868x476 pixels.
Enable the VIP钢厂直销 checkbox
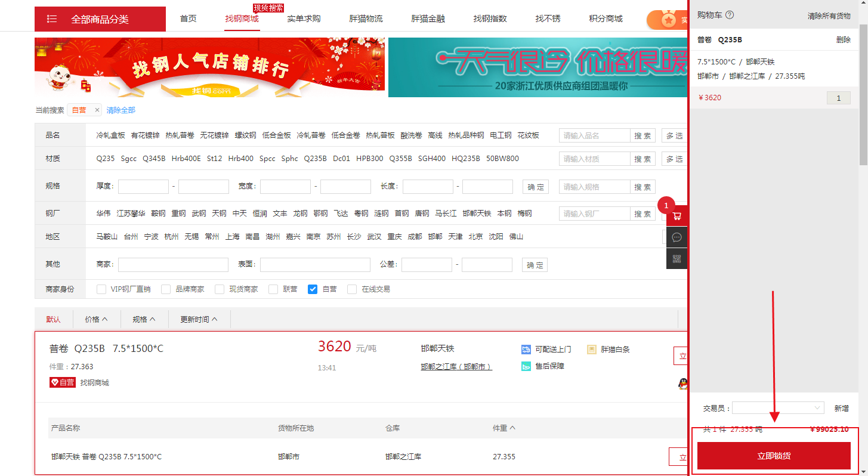tap(101, 289)
